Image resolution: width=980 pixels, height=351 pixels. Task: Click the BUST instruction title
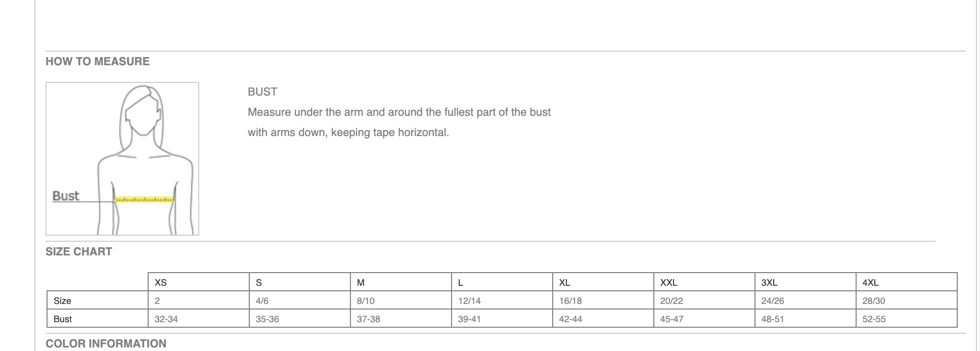click(262, 92)
